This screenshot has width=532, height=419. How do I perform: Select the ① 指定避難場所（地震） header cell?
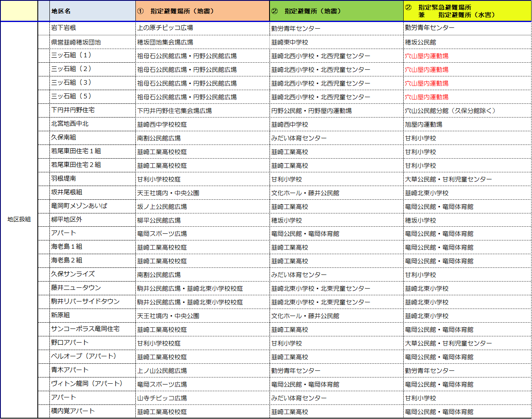[x=203, y=11]
